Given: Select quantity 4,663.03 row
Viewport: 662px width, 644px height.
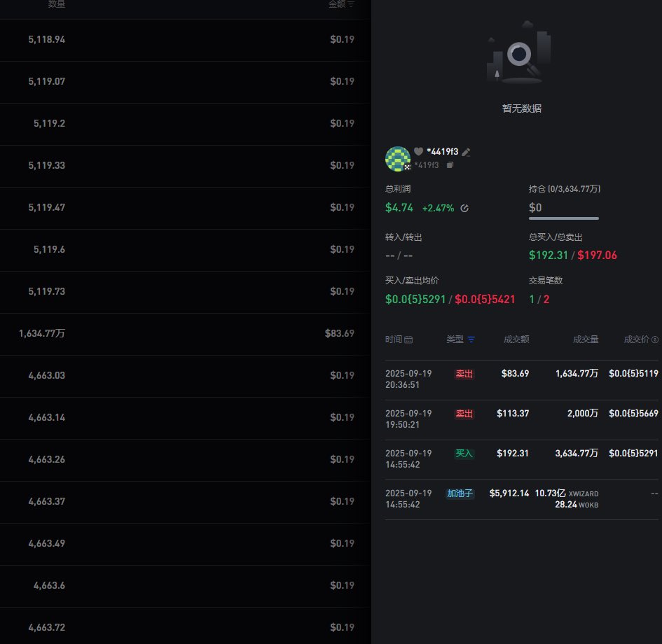Looking at the screenshot, I should click(x=47, y=375).
